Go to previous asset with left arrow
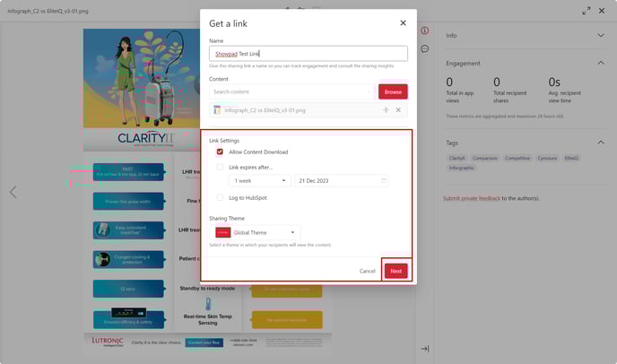617x364 pixels. tap(13, 192)
